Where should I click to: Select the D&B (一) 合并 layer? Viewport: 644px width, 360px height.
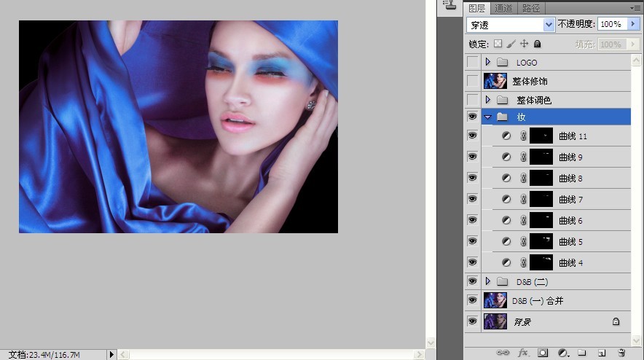[x=556, y=300]
